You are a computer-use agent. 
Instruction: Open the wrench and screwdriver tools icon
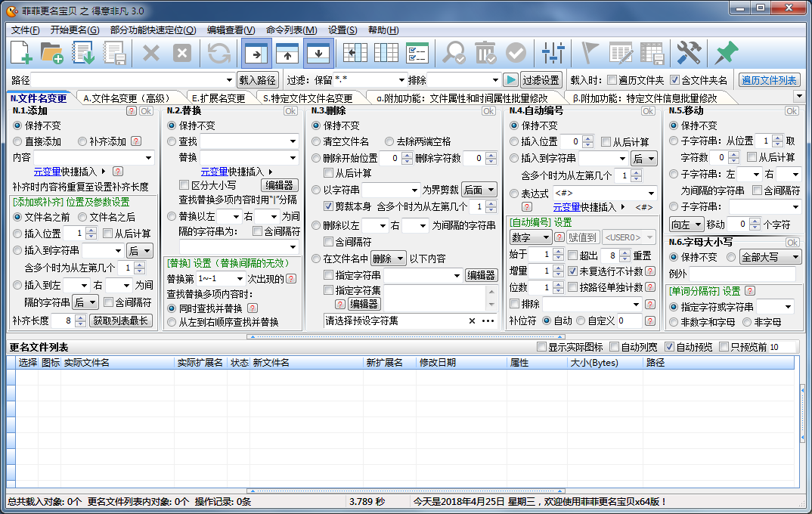pyautogui.click(x=689, y=53)
